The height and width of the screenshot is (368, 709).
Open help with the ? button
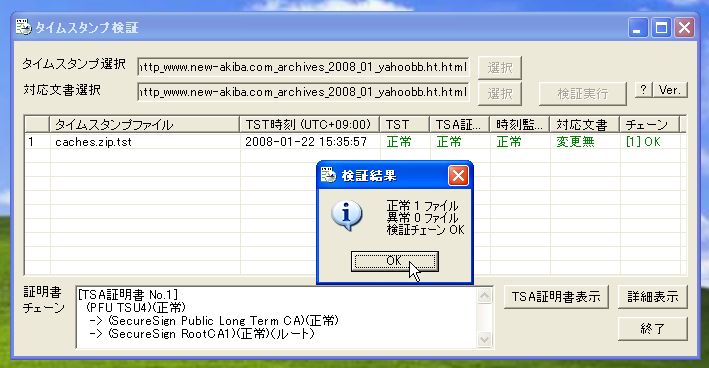click(643, 90)
